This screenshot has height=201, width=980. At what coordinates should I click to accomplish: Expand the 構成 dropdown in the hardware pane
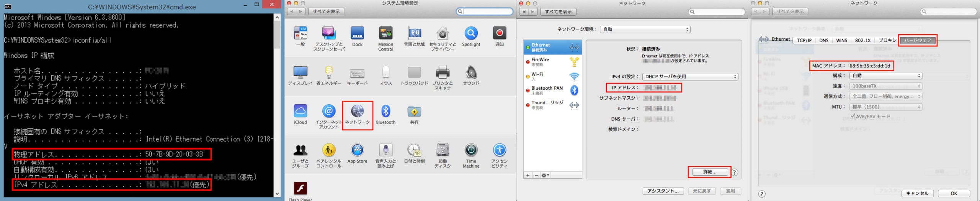point(885,76)
